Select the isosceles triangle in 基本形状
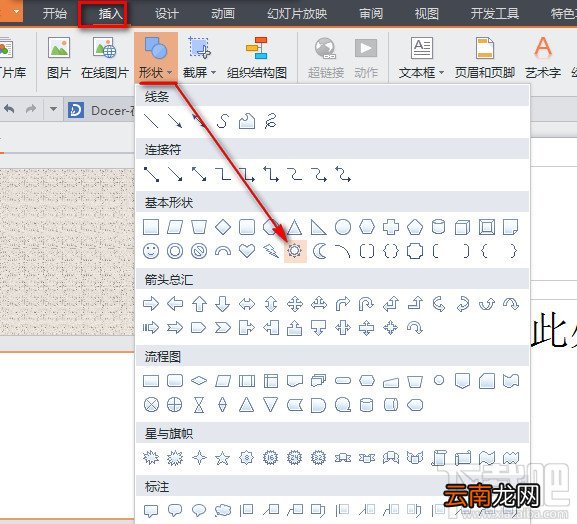The width and height of the screenshot is (577, 524). click(295, 227)
